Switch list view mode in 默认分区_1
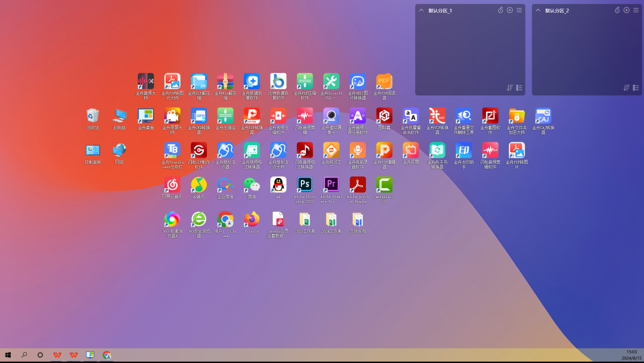644x363 pixels. click(x=519, y=88)
